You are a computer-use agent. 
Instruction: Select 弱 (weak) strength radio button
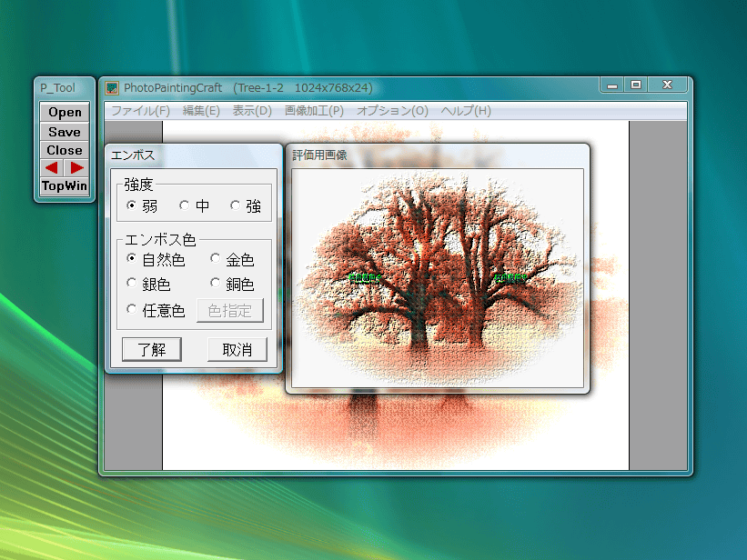pos(132,205)
